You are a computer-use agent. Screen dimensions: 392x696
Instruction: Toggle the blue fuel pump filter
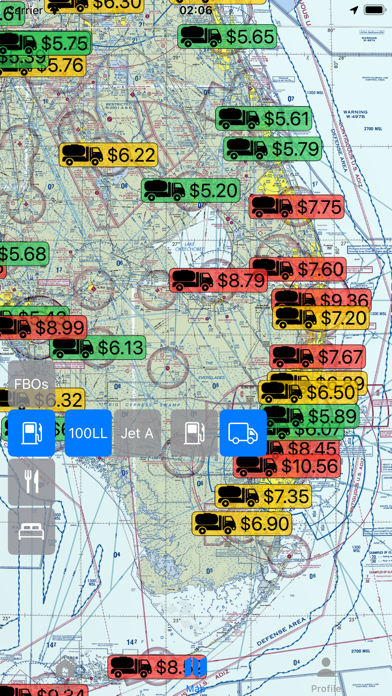pyautogui.click(x=32, y=433)
